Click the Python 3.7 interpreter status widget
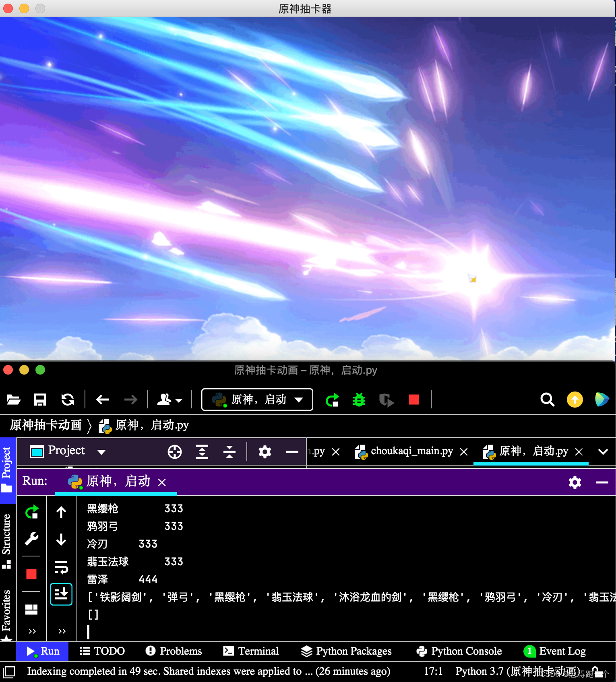Viewport: 616px width, 682px height. (x=518, y=671)
